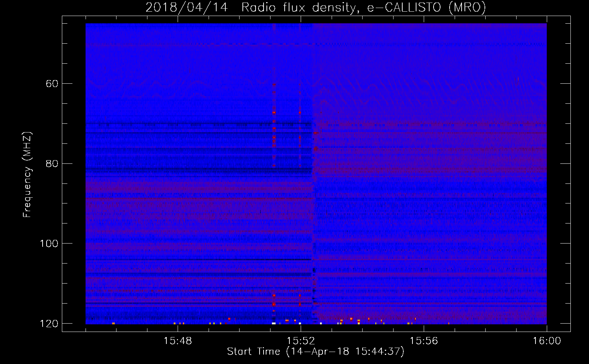
Task: Click the '100' frequency axis label
Action: pos(49,244)
